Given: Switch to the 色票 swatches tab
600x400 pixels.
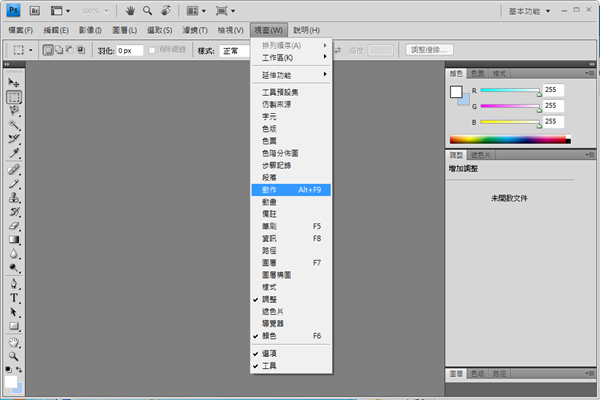Looking at the screenshot, I should [478, 74].
